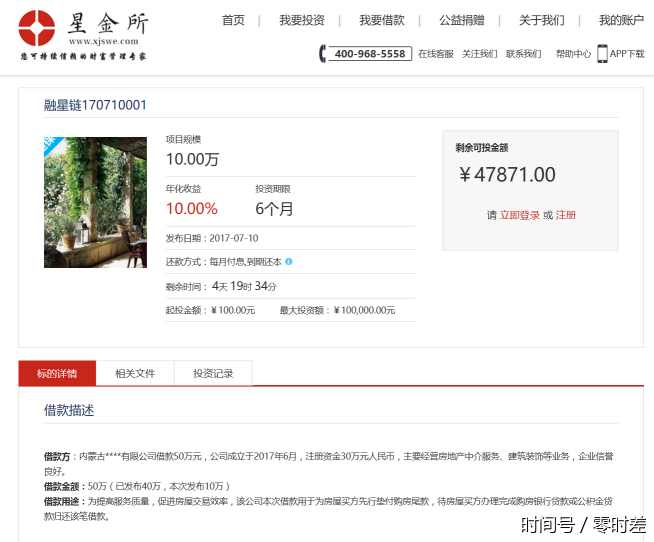The image size is (654, 542).
Task: Open the project garden thumbnail image
Action: click(x=95, y=202)
